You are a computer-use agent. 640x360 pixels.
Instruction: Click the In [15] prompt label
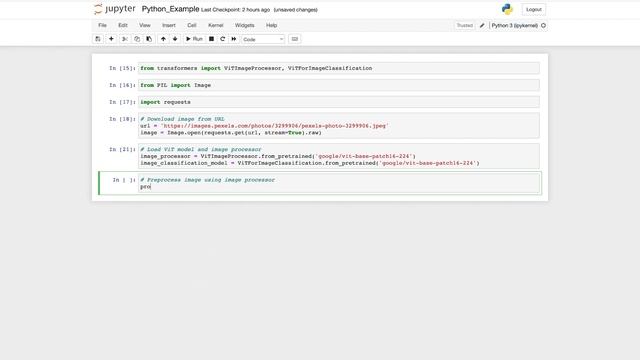[122, 68]
